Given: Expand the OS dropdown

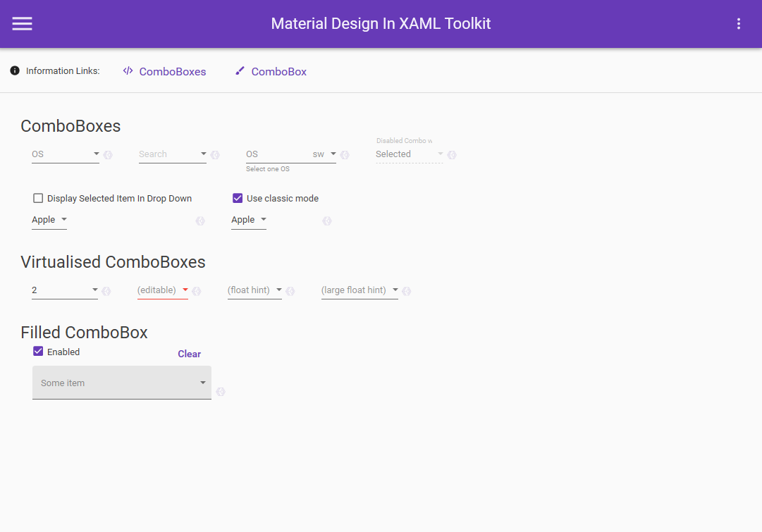Looking at the screenshot, I should (95, 154).
